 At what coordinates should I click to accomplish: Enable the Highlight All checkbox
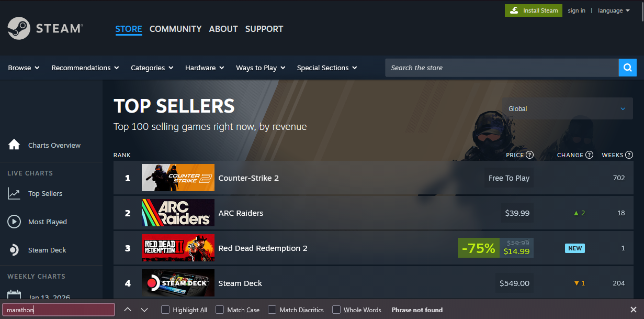point(165,310)
